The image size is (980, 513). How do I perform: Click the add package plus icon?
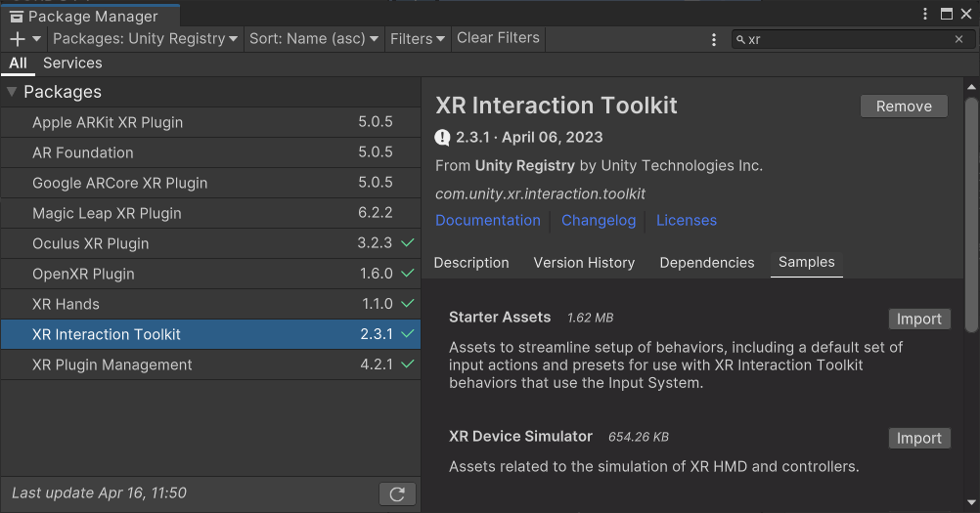coord(18,39)
